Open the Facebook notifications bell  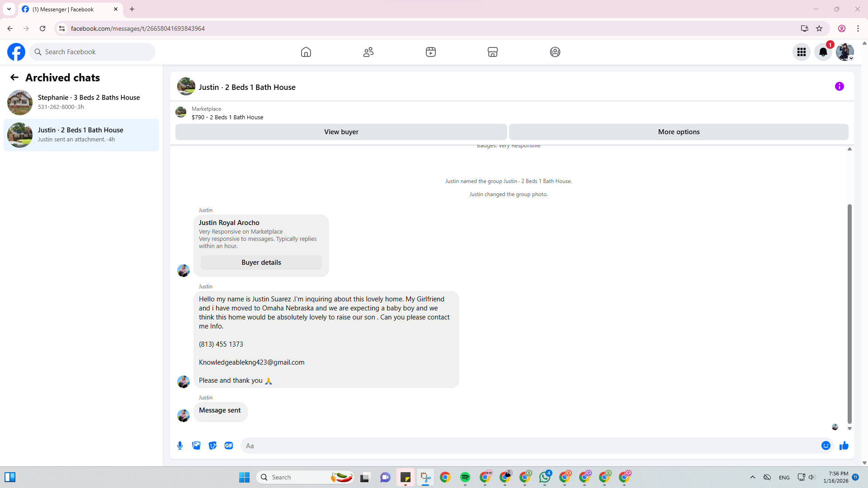[823, 52]
